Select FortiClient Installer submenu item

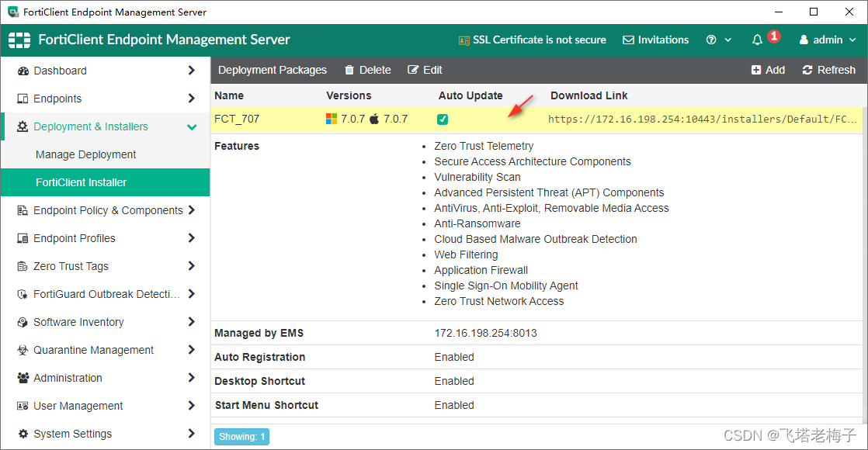[105, 182]
